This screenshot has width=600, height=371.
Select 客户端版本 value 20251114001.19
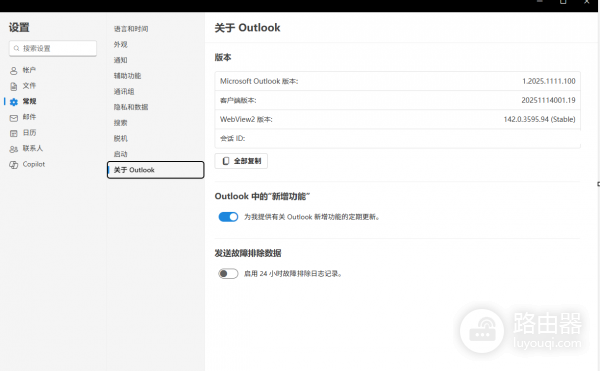[548, 100]
